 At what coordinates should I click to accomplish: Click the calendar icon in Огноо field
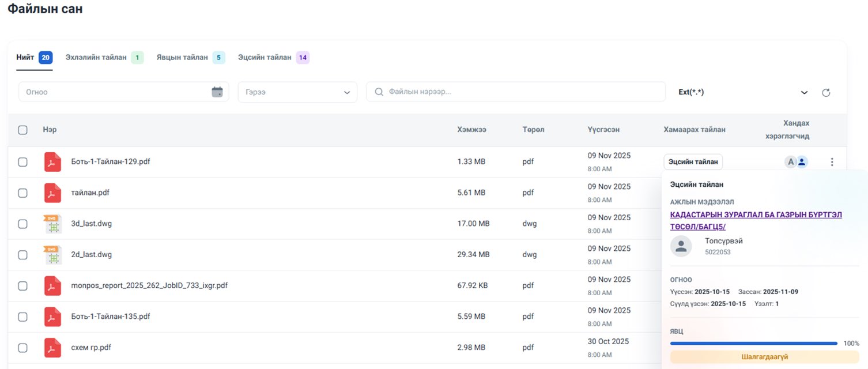coord(217,92)
